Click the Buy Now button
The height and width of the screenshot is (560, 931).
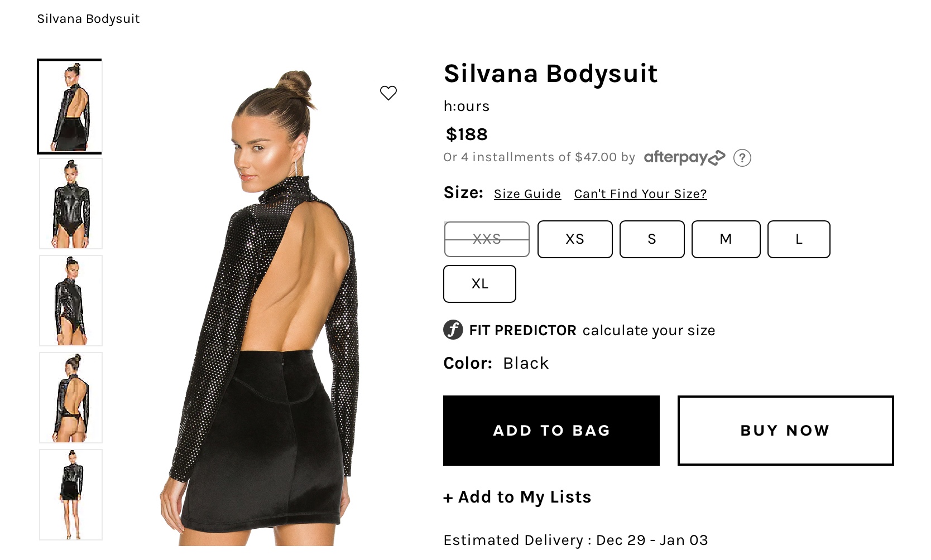tap(785, 431)
